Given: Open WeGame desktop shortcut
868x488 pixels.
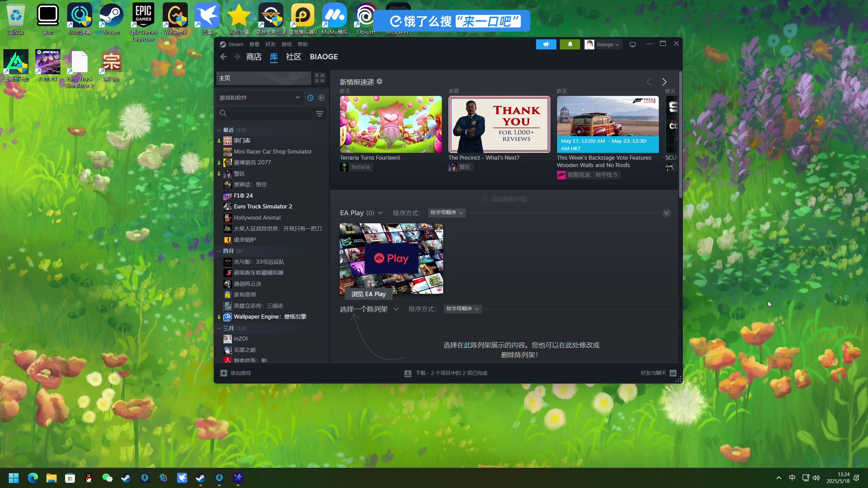Looking at the screenshot, I should tap(175, 19).
